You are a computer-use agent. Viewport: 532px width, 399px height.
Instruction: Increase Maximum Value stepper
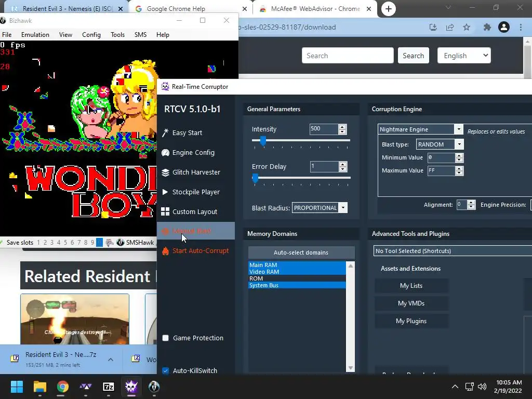[459, 168]
